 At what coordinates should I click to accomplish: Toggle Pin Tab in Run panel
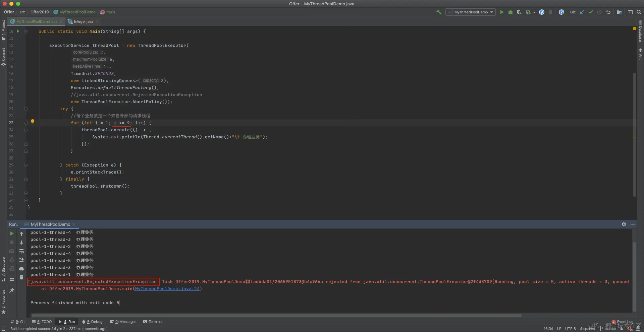[x=12, y=290]
